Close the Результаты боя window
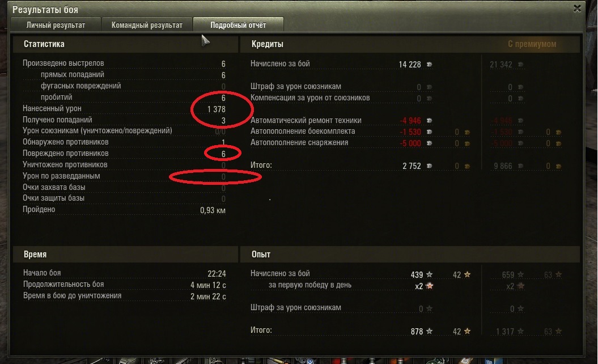 coord(577,9)
